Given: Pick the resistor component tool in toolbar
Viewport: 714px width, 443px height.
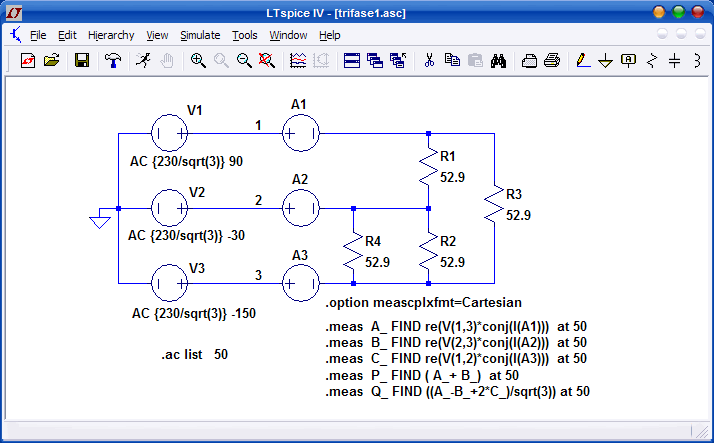Looking at the screenshot, I should [x=653, y=61].
